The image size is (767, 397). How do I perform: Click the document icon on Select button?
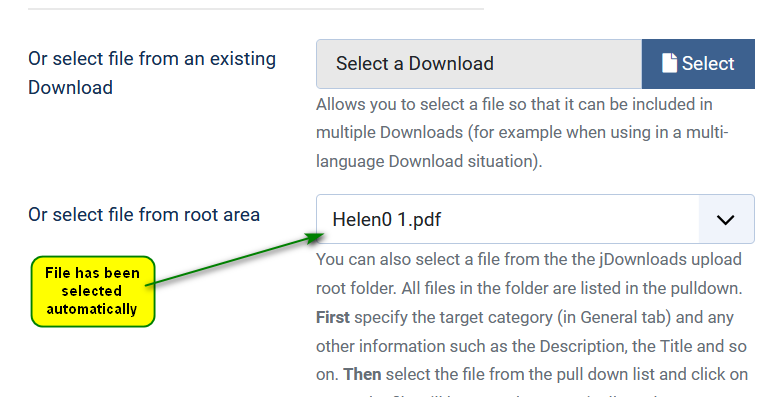669,63
